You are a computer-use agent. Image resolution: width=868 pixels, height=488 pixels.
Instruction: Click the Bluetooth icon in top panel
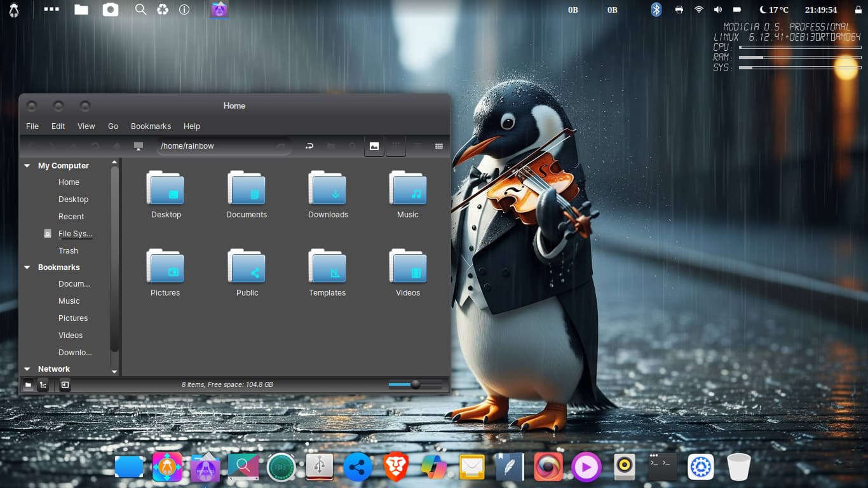coord(656,10)
